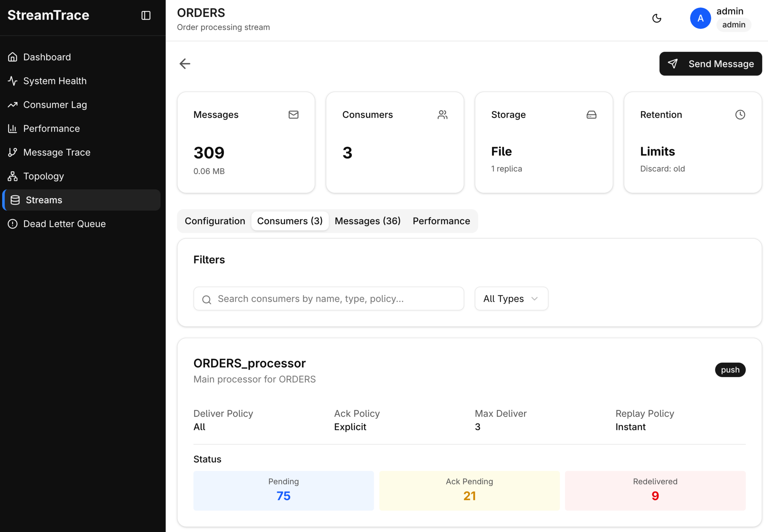Select System Health in the sidebar

pos(55,81)
